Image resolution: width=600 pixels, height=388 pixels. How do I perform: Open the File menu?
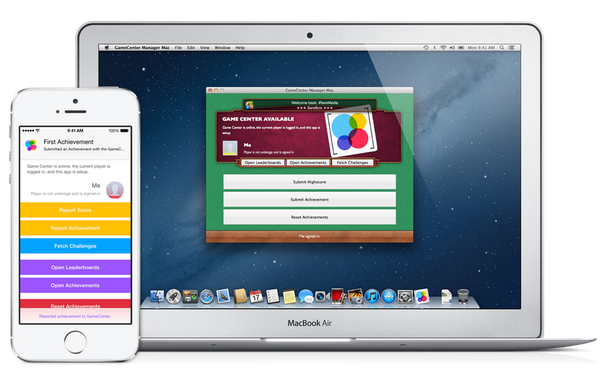tap(178, 48)
